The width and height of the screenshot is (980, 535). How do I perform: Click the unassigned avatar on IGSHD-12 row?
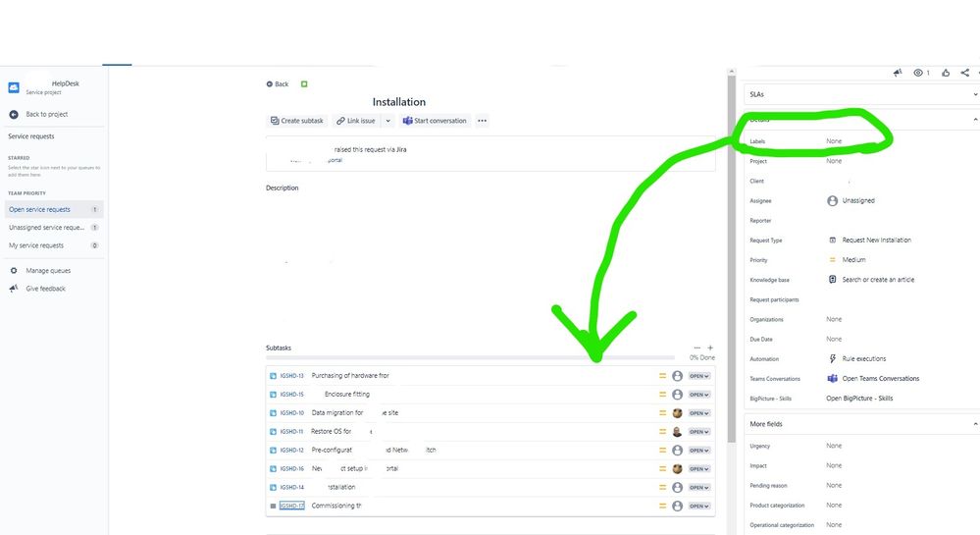coord(677,450)
